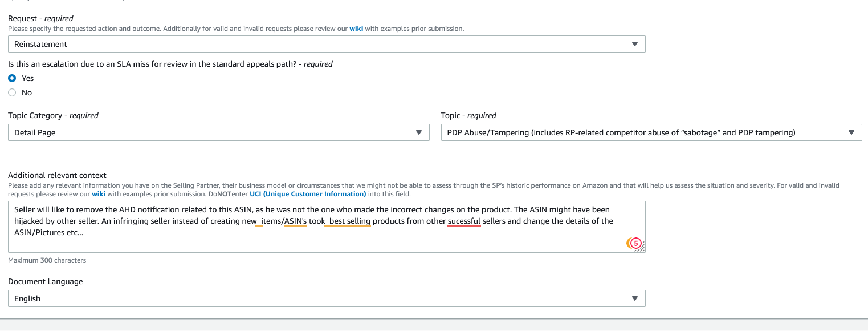Click the orange crescent icon beside the badge
The image size is (868, 331).
(x=629, y=243)
